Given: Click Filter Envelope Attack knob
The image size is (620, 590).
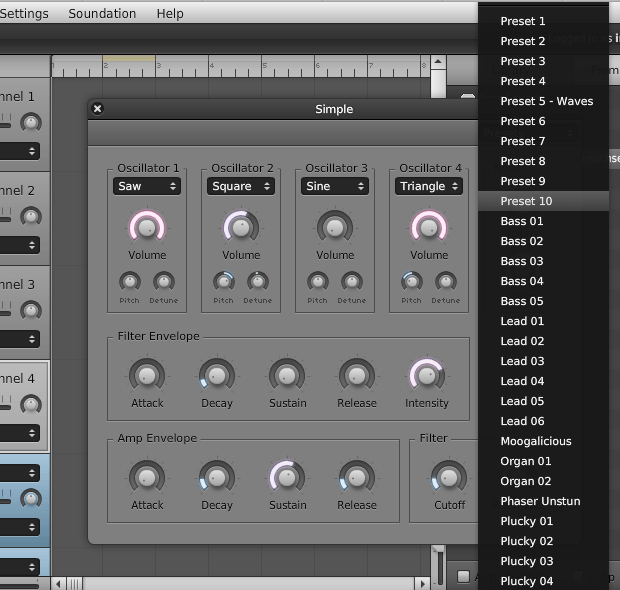Looking at the screenshot, I should (147, 376).
